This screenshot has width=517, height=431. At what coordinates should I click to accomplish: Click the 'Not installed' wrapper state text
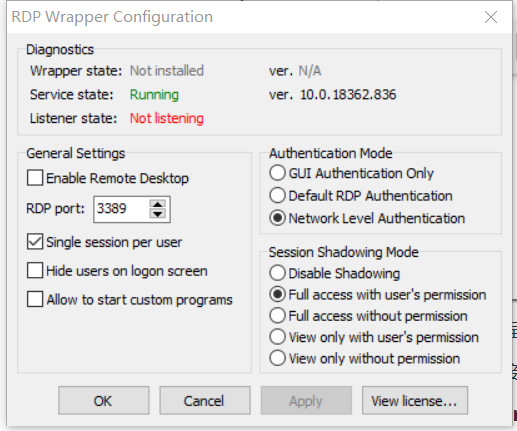coord(167,71)
